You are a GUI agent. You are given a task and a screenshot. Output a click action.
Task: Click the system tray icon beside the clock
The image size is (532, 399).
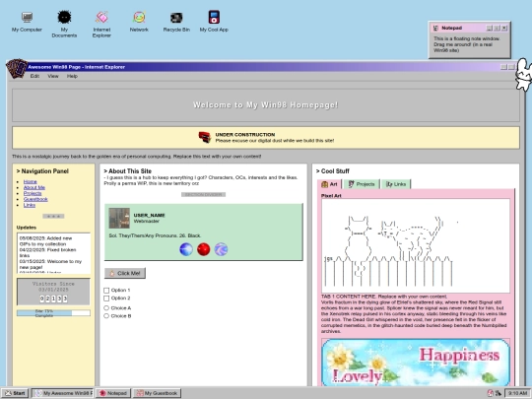click(x=499, y=393)
